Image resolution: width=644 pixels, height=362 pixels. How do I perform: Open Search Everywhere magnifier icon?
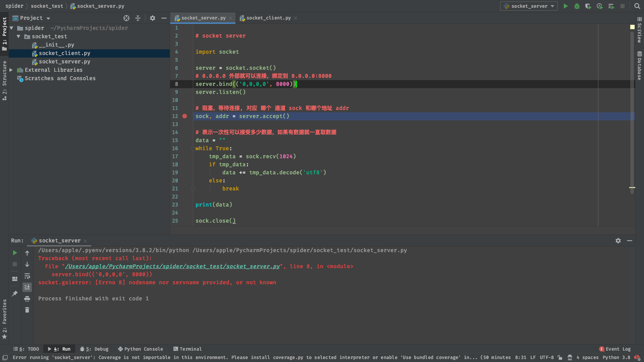point(637,6)
